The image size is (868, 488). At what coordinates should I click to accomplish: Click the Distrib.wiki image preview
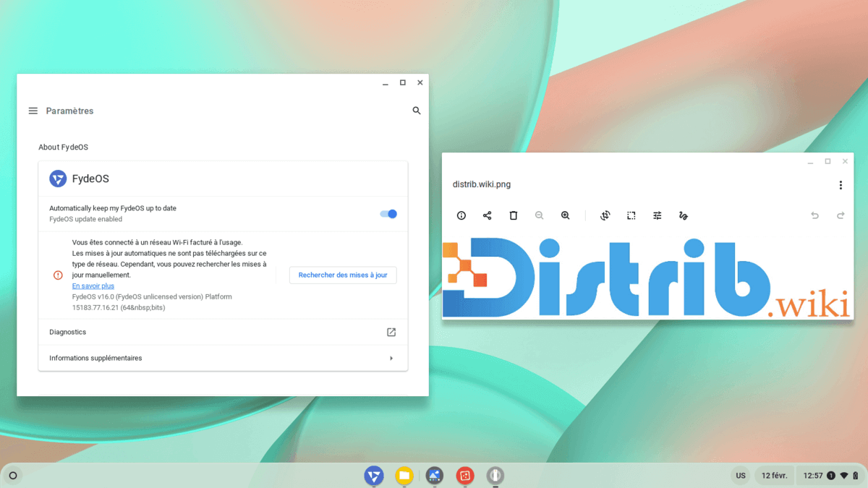click(647, 278)
